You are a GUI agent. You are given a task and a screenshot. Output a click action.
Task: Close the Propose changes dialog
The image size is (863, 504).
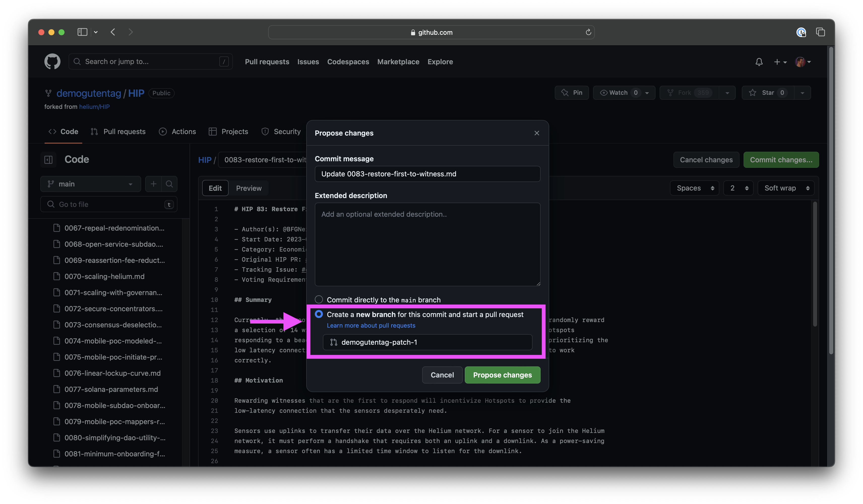[537, 133]
